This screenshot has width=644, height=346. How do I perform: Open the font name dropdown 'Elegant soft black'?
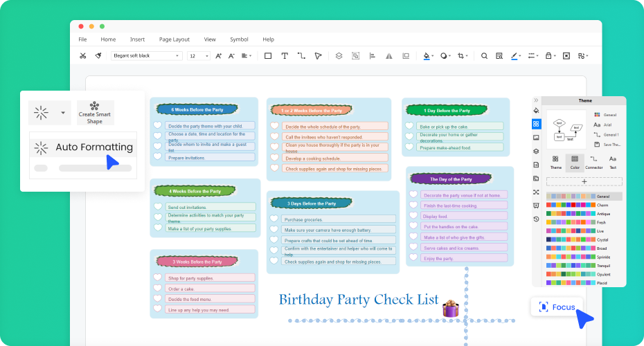coord(146,56)
